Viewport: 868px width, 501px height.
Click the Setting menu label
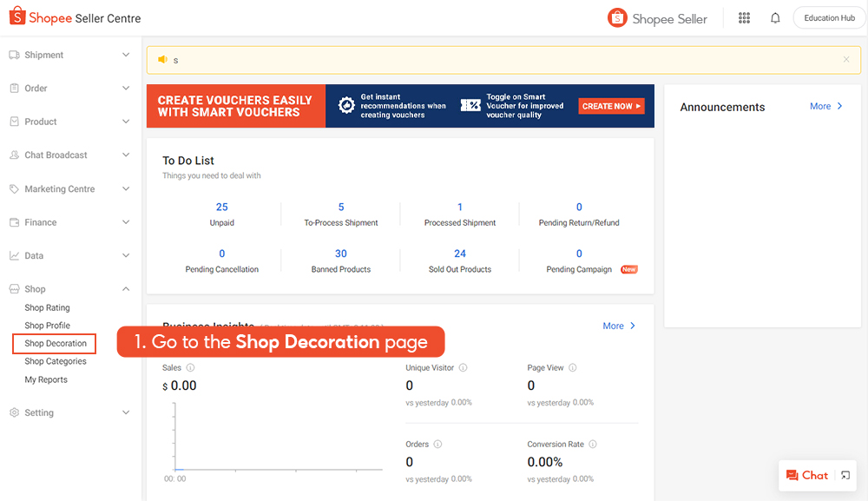[39, 412]
